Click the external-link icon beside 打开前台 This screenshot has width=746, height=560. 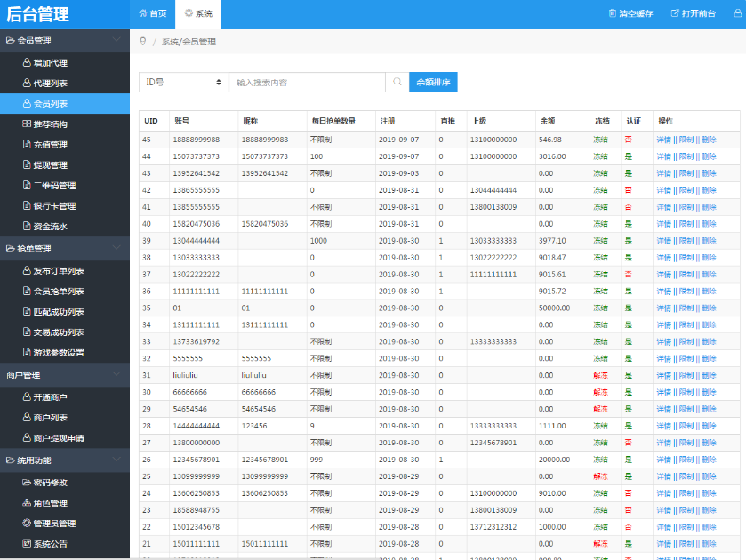[x=675, y=13]
